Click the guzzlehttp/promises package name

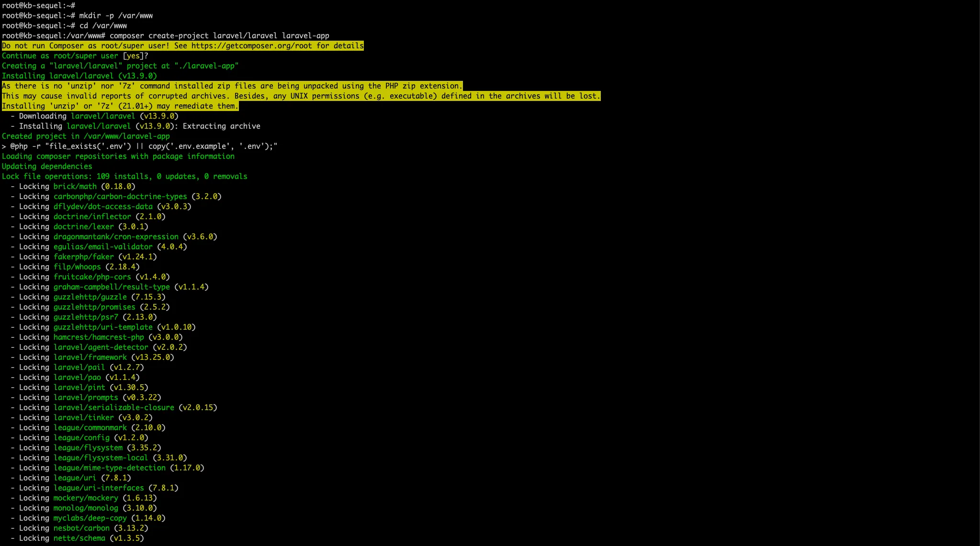(x=94, y=307)
